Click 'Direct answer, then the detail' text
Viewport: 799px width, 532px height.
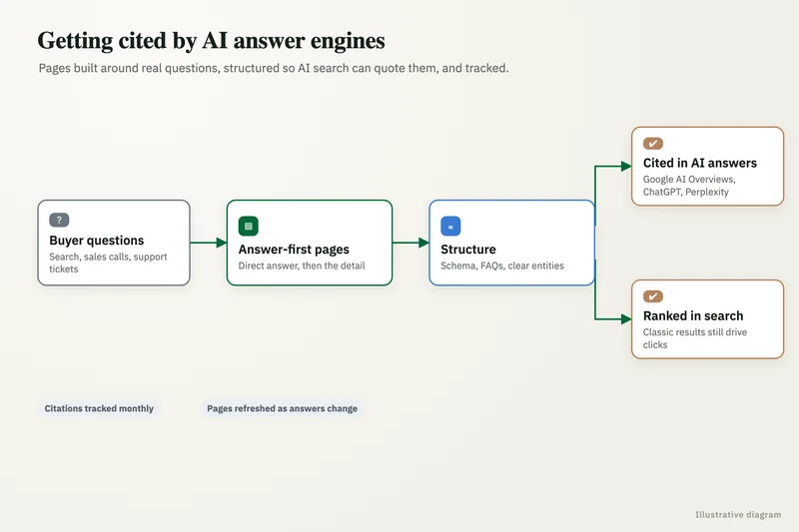[302, 266]
